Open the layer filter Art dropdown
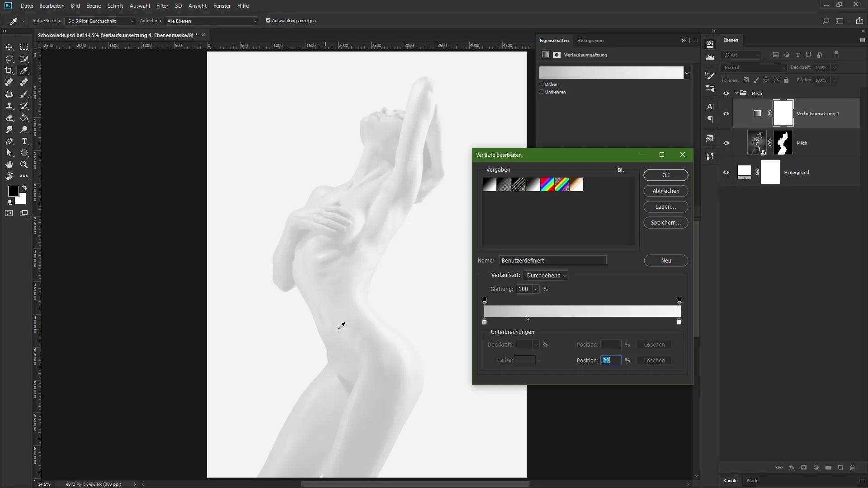 point(742,55)
